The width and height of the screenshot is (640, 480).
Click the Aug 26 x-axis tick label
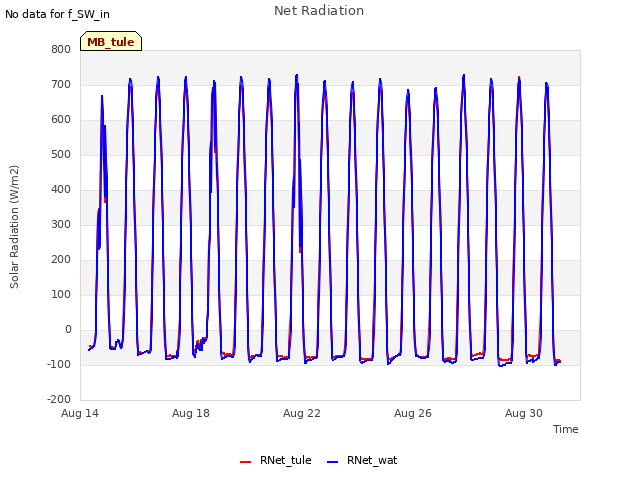(413, 413)
